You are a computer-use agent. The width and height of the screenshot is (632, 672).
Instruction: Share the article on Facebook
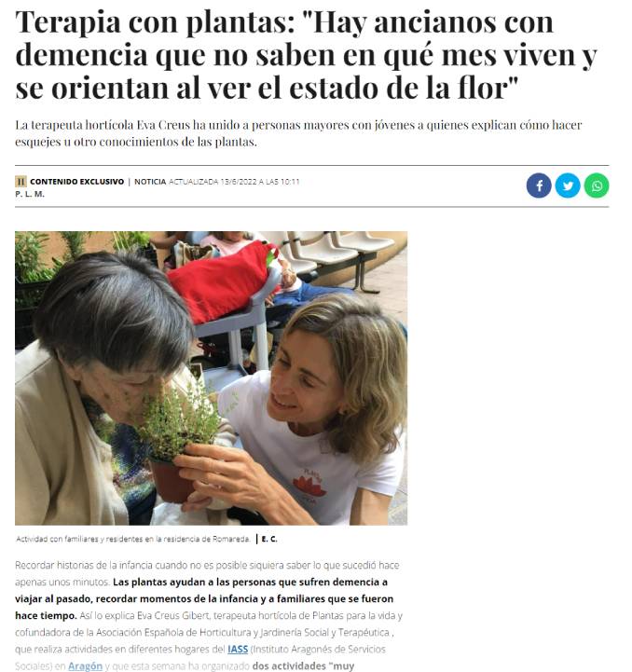click(539, 185)
